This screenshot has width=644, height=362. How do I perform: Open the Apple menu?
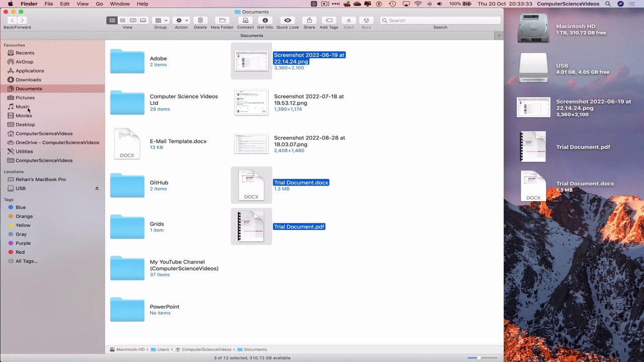(x=10, y=4)
